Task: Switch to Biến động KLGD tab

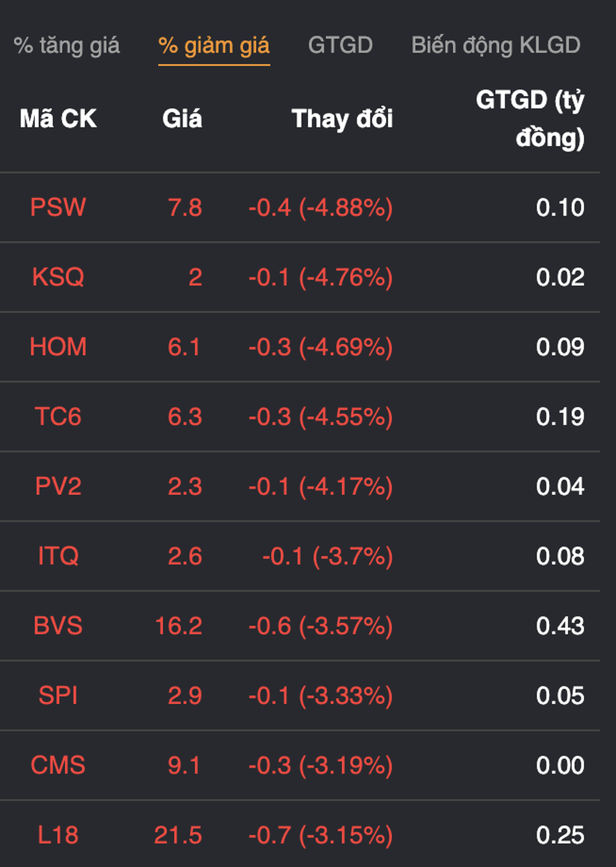Action: point(495,45)
